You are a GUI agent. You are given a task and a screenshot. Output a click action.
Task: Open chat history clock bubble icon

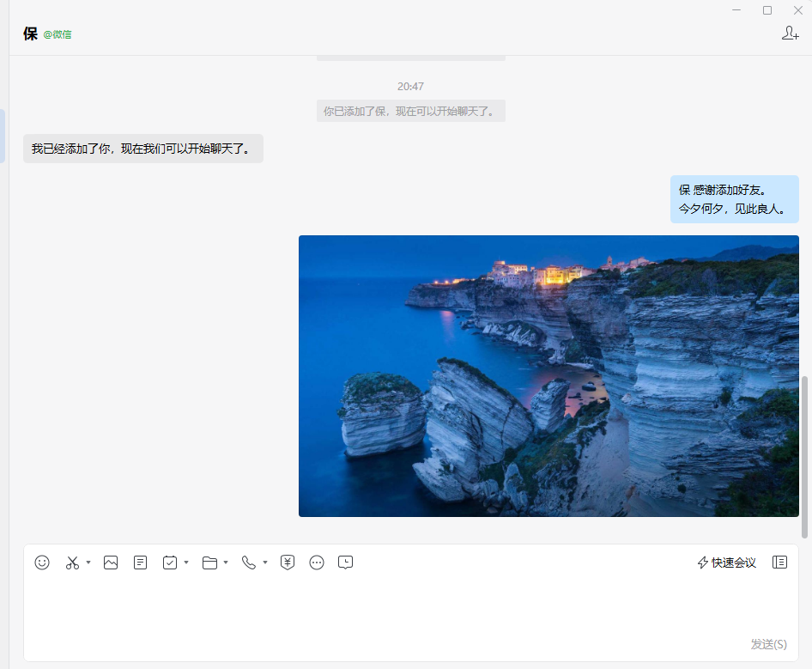pos(345,563)
